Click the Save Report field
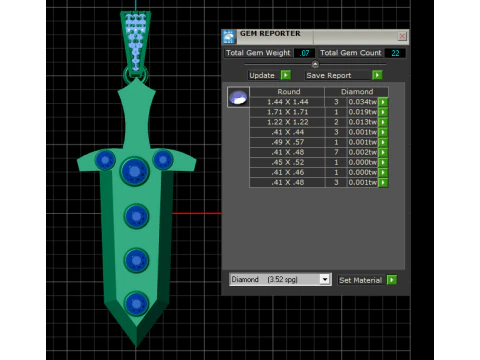The width and height of the screenshot is (480, 360). click(338, 75)
